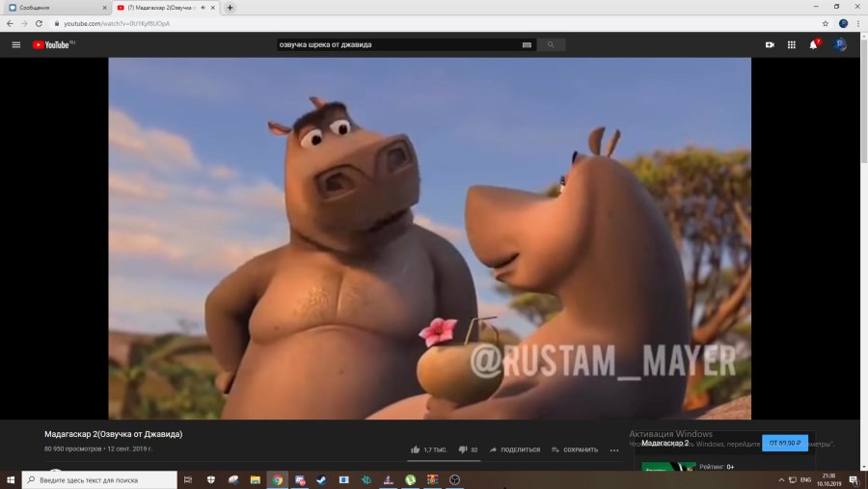
Task: Click the address bar URL
Action: tap(117, 23)
